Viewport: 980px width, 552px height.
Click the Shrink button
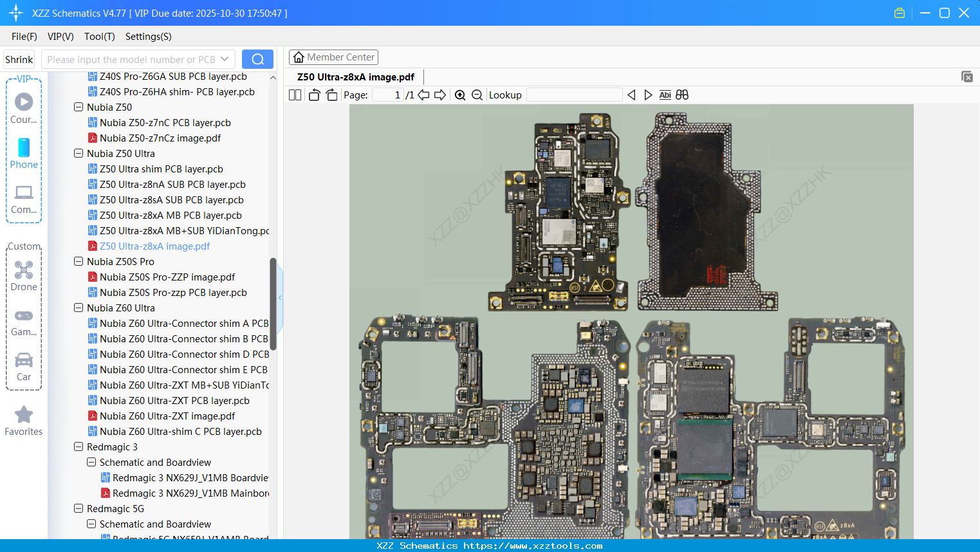(19, 59)
